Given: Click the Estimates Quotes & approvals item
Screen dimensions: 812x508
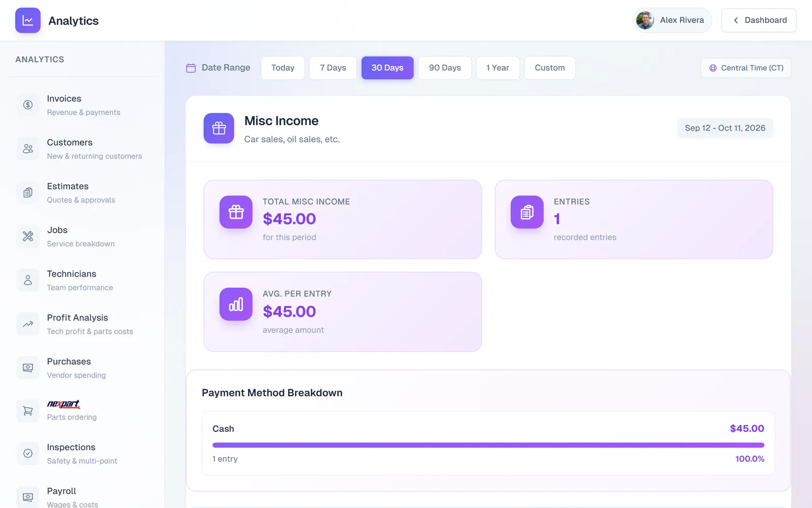Looking at the screenshot, I should pyautogui.click(x=82, y=193).
